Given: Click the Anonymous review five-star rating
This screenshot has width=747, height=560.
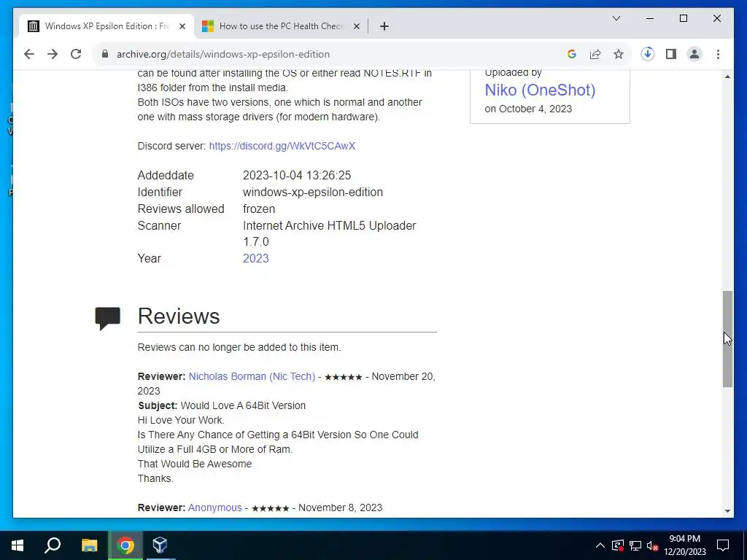Looking at the screenshot, I should (x=270, y=508).
